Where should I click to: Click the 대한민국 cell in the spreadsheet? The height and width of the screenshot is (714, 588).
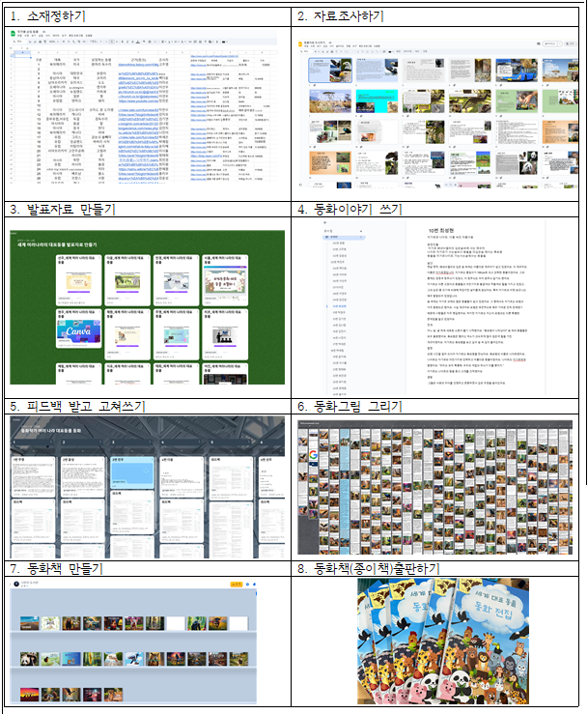pos(76,73)
